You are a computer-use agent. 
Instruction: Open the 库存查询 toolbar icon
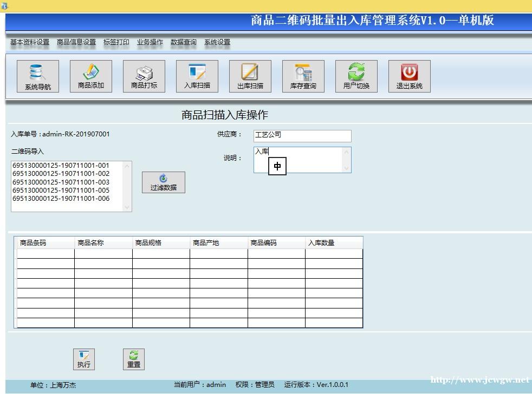tap(303, 76)
